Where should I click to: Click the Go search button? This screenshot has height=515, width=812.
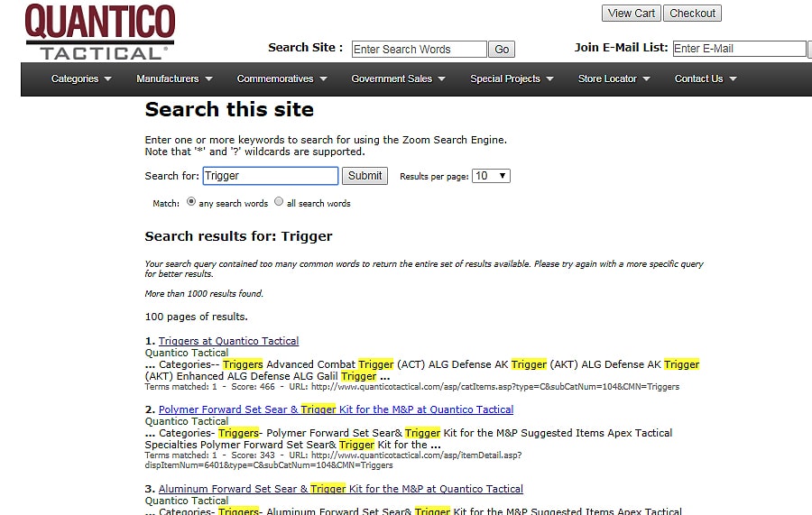pyautogui.click(x=502, y=50)
